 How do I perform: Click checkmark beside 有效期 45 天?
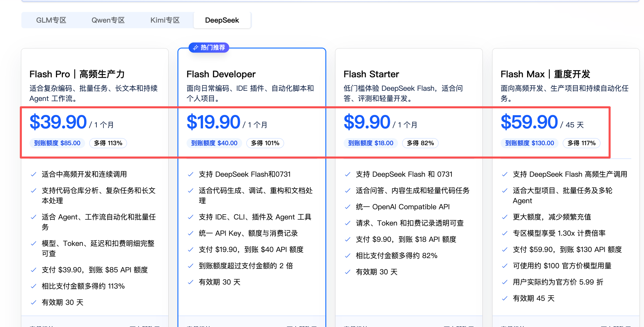[504, 299]
